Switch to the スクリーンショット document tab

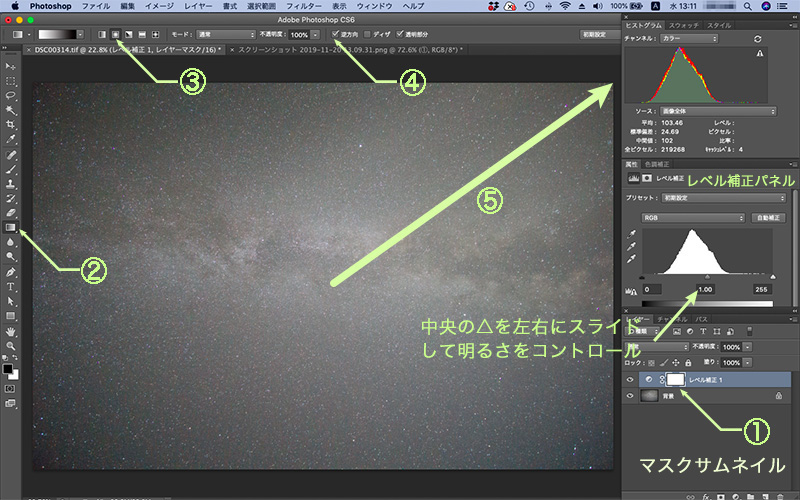[347, 50]
